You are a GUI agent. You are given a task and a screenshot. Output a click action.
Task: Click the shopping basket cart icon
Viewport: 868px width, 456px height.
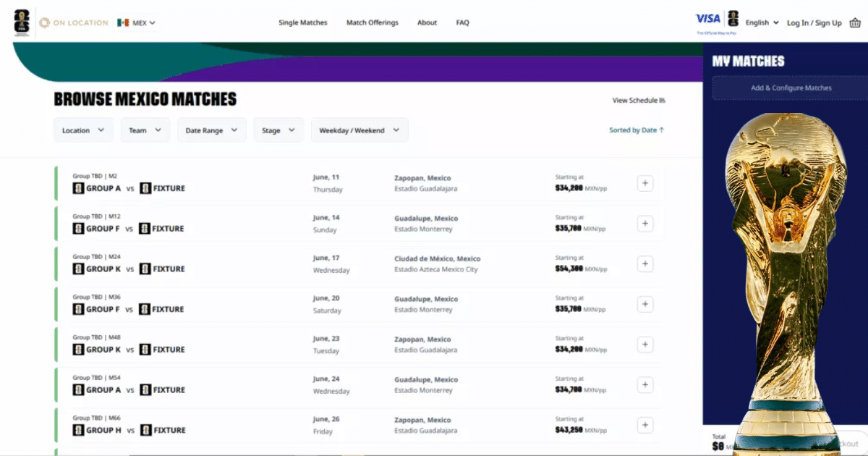tap(856, 22)
